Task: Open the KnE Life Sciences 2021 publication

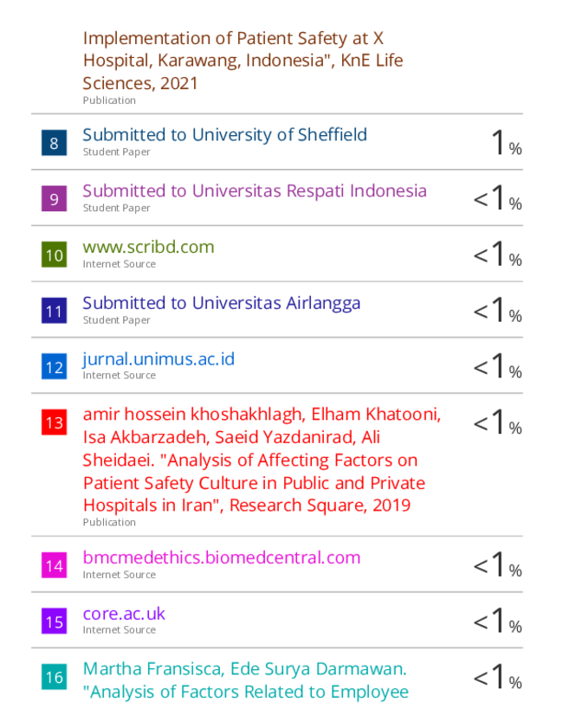Action: [x=243, y=61]
